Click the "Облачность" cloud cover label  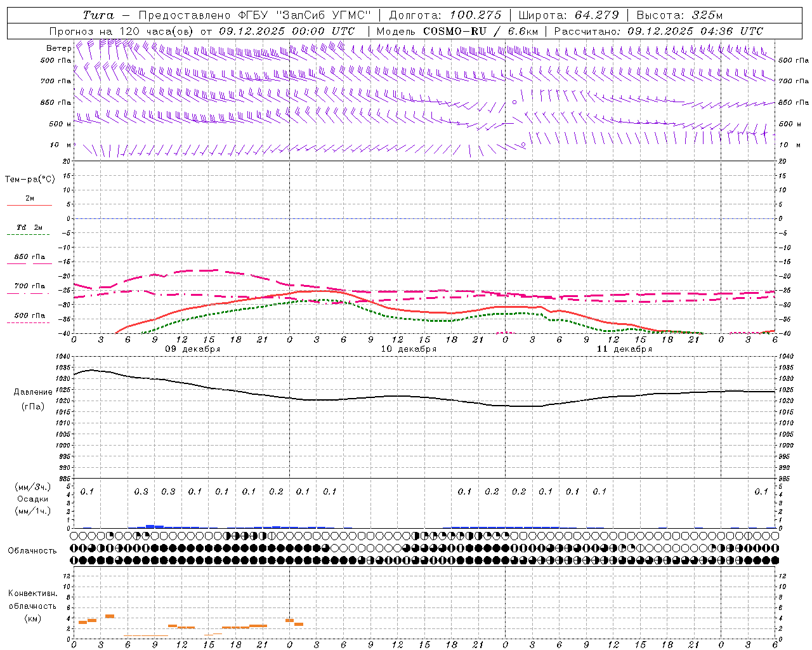(x=32, y=551)
